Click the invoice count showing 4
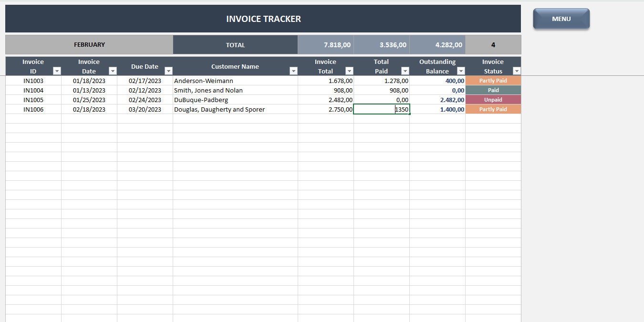644x322 pixels. pos(493,44)
